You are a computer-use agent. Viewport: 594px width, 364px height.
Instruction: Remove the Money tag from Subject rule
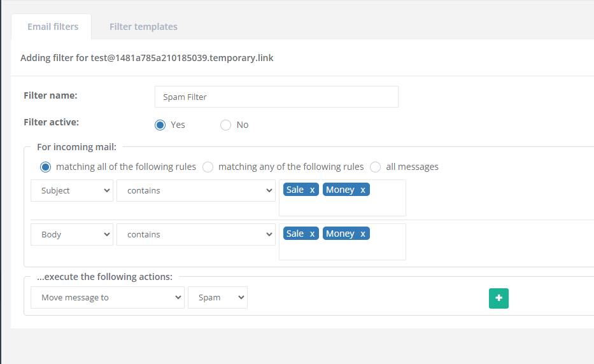tap(363, 190)
